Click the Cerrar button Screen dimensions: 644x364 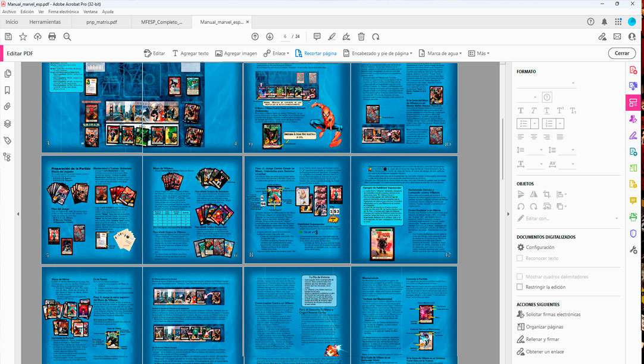(621, 53)
